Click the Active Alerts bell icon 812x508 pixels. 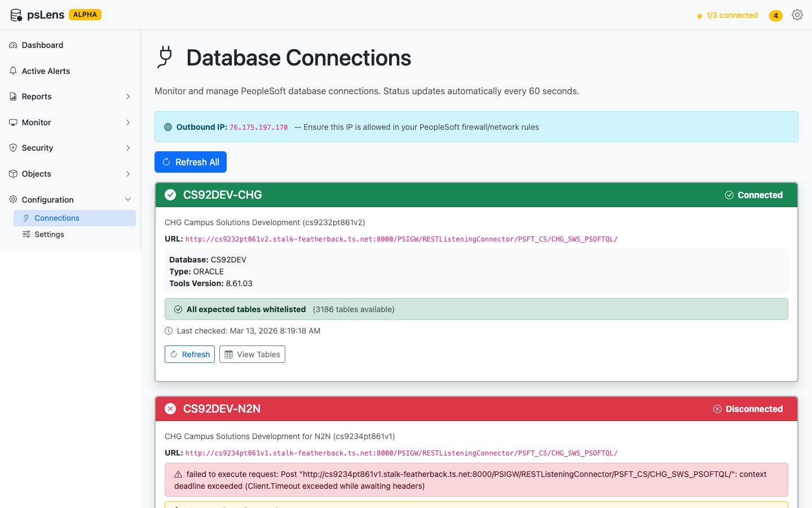tap(13, 71)
